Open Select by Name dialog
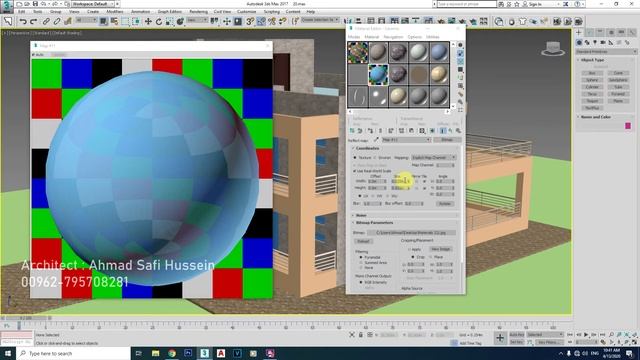Screen dimensions: 640x360 coord(114,21)
